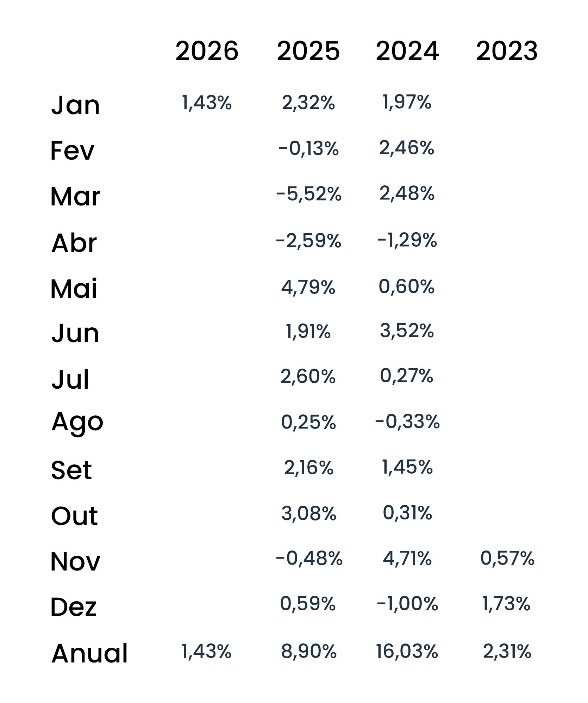Viewport: 588px width, 703px height.
Task: Click the 16,03% annual 2024 total
Action: tap(407, 651)
